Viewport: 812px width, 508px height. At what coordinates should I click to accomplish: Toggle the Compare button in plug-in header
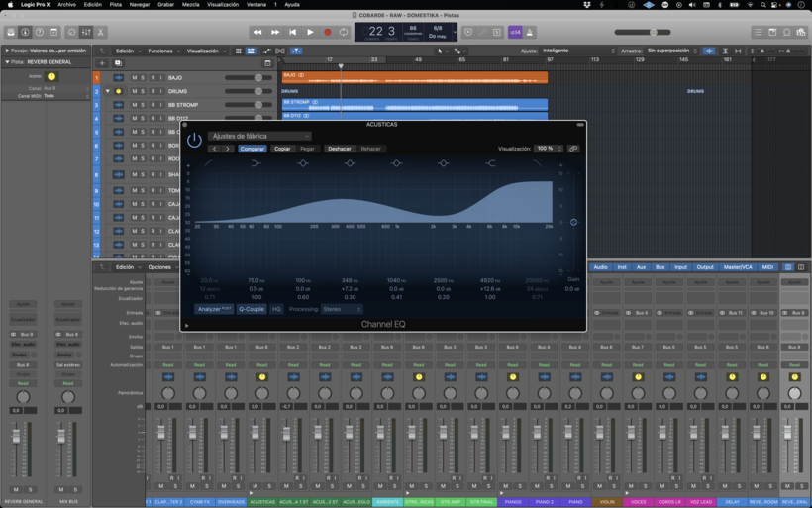pyautogui.click(x=253, y=149)
